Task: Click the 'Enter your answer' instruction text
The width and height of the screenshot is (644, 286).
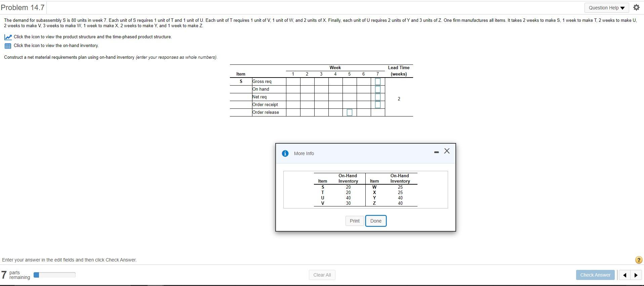Action: (x=69, y=260)
